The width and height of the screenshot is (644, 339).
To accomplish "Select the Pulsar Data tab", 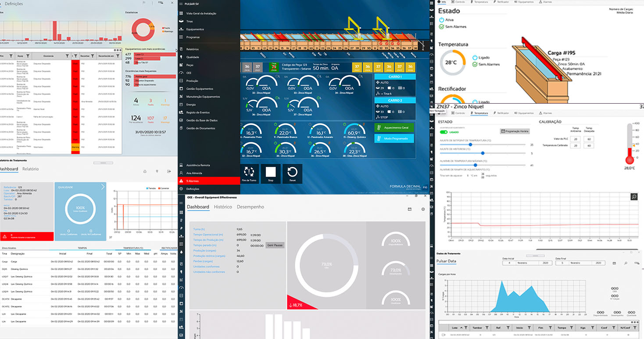I will tap(447, 261).
